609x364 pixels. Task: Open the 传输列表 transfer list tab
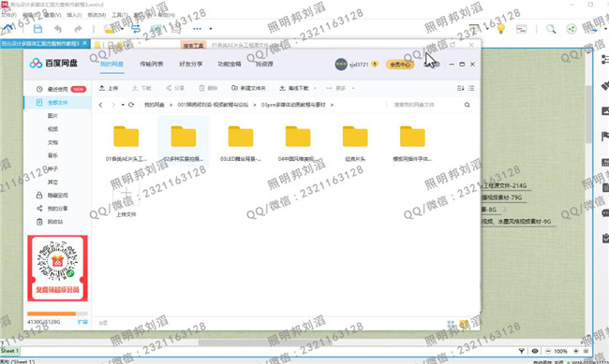click(x=152, y=64)
